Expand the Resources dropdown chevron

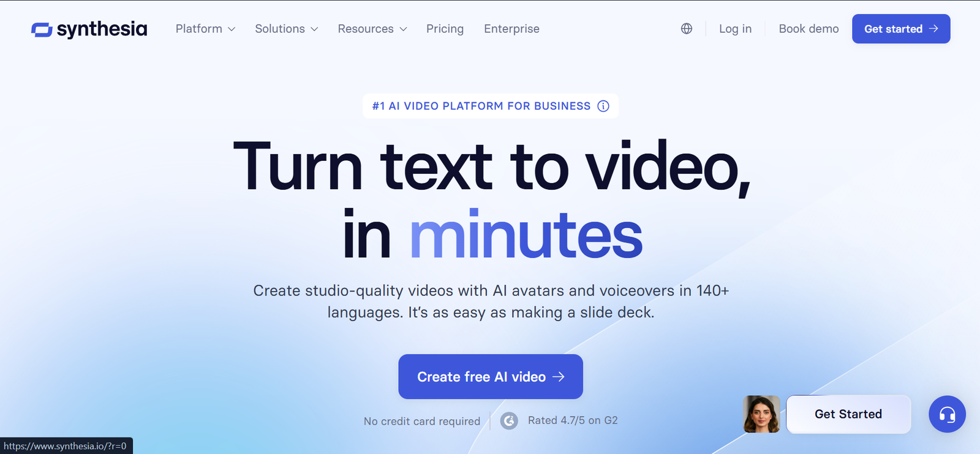403,29
